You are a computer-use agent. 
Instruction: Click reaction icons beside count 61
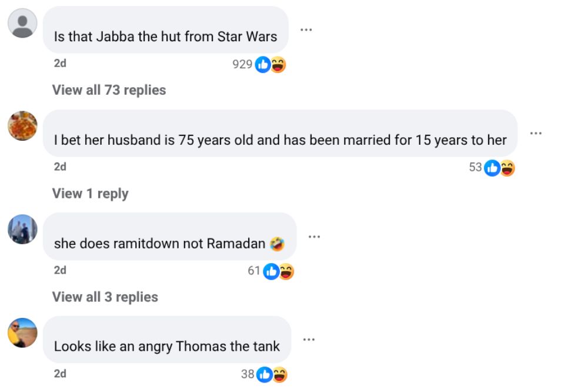[x=279, y=271]
